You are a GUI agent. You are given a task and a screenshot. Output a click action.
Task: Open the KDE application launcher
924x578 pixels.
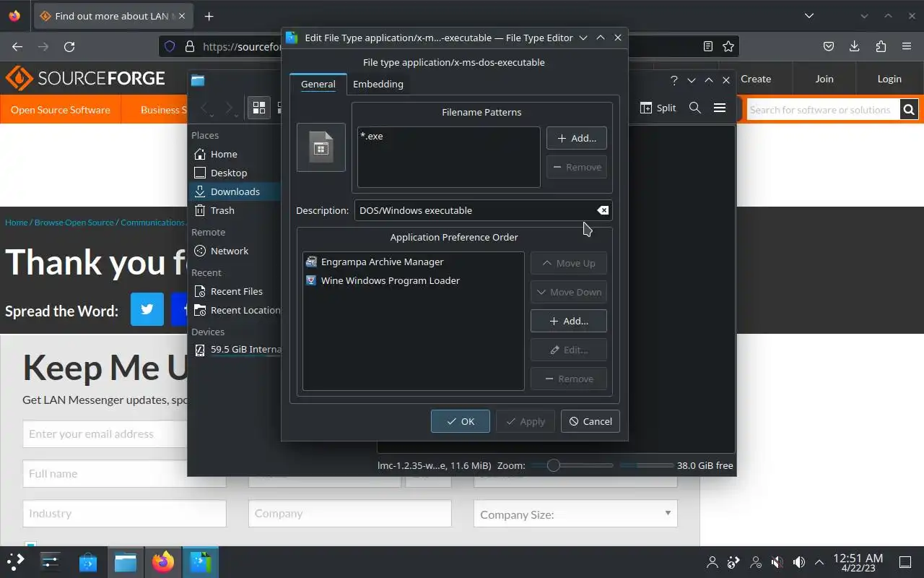16,561
